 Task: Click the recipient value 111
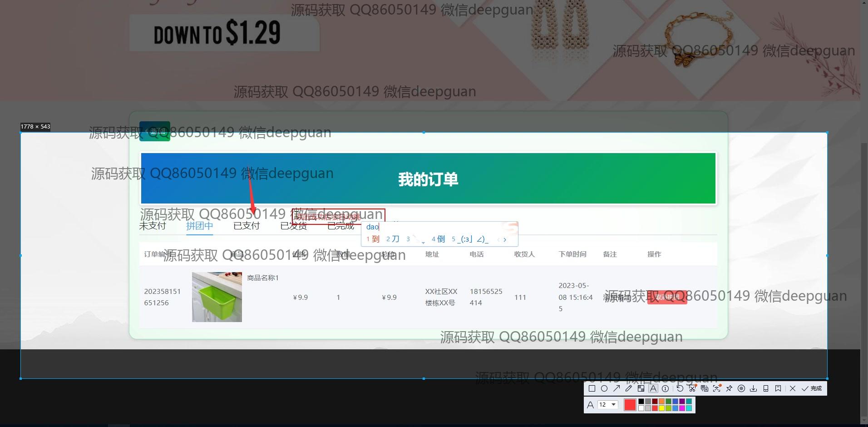pyautogui.click(x=520, y=297)
